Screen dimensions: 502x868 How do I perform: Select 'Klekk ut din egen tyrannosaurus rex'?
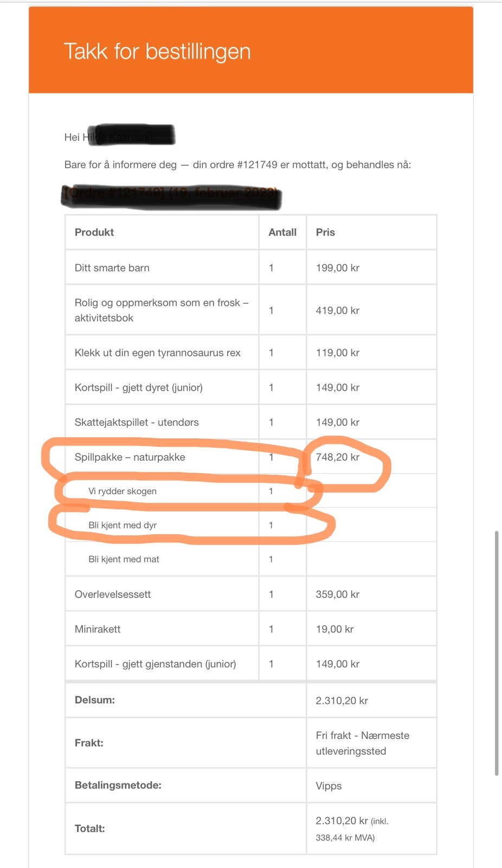coord(157,353)
